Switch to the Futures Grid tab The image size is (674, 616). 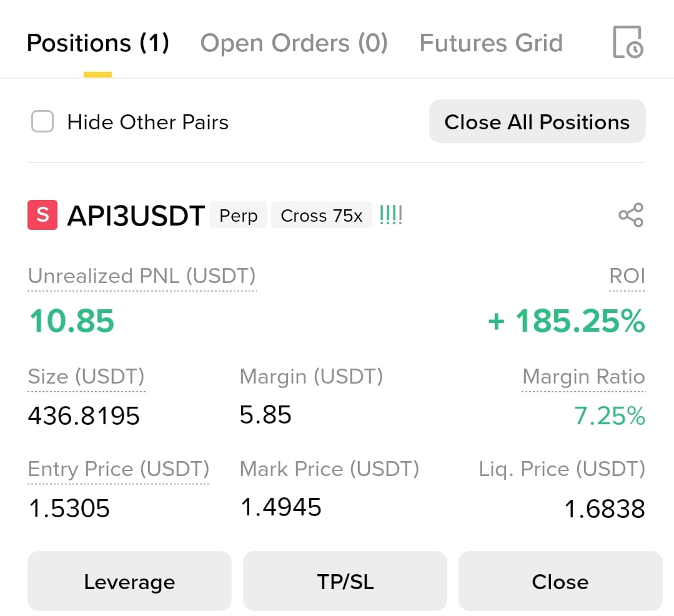tap(492, 43)
